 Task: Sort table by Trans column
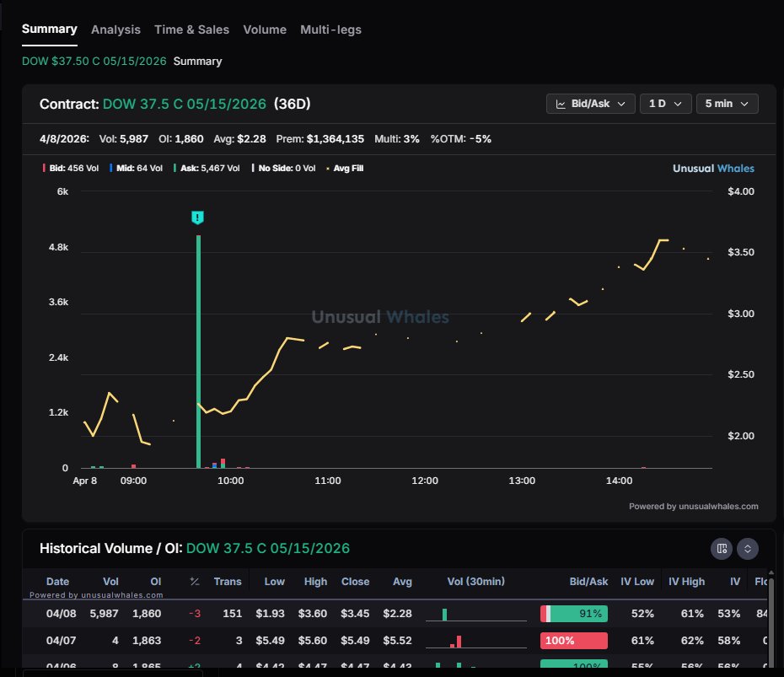coord(228,582)
